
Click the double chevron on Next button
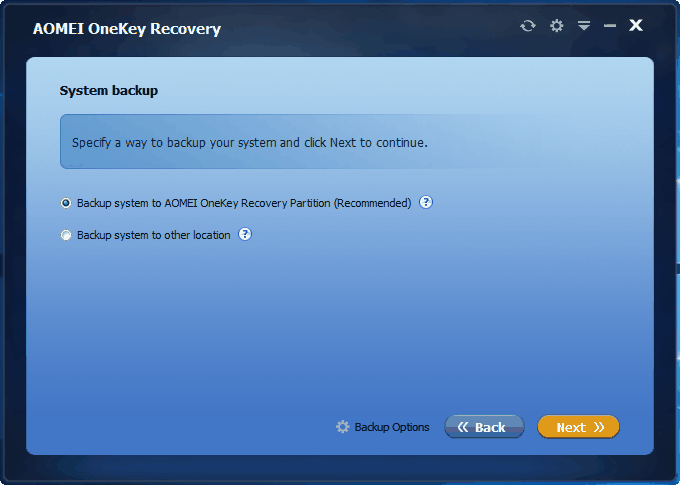coord(599,427)
